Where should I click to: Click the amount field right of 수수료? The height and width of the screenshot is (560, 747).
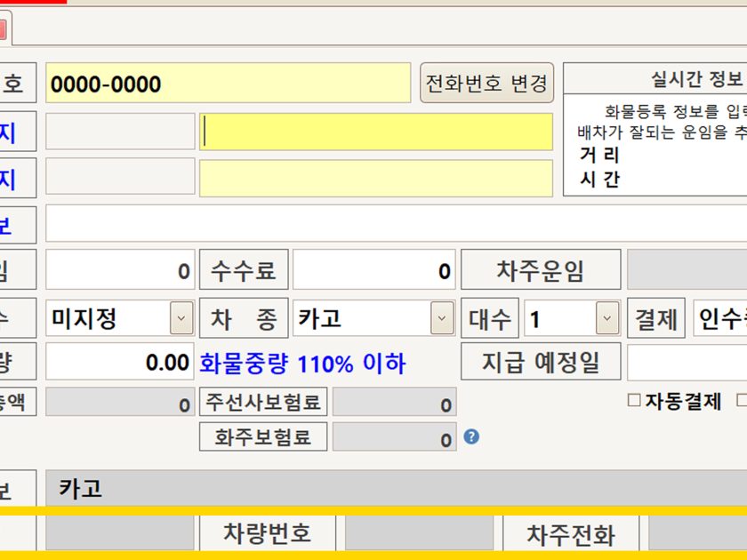(373, 271)
